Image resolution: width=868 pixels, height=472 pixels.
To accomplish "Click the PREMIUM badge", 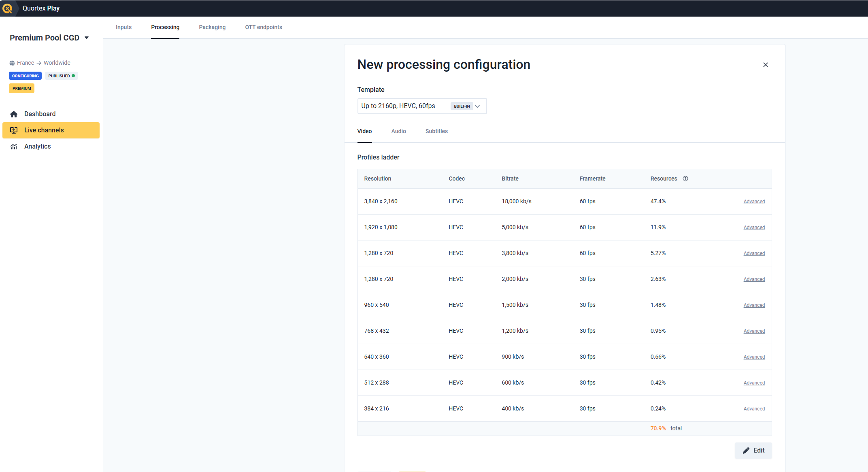I will coord(21,88).
